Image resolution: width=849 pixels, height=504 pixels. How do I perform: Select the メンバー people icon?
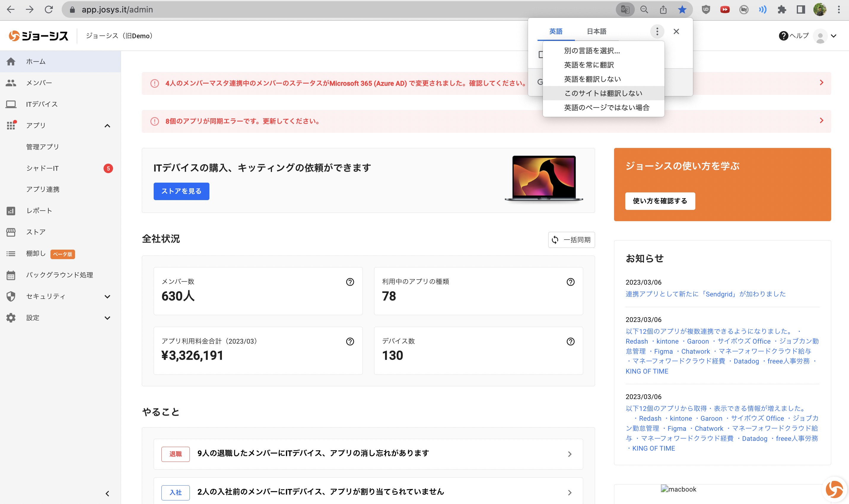11,82
